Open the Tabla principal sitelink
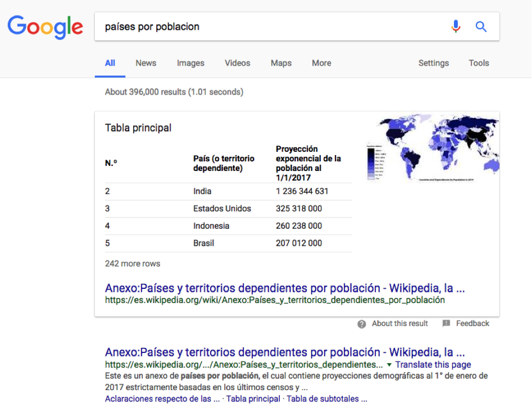This screenshot has width=532, height=416. (253, 399)
